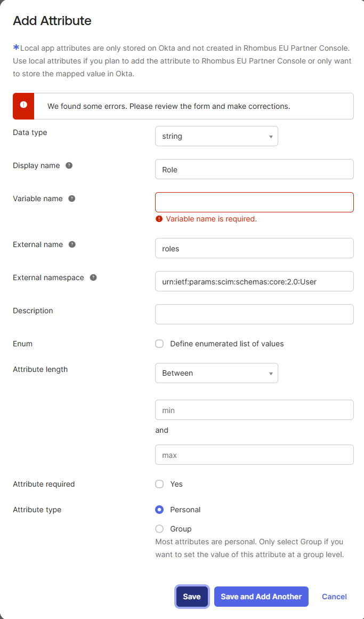
Task: Click the 'We found some errors' banner message
Action: point(169,106)
